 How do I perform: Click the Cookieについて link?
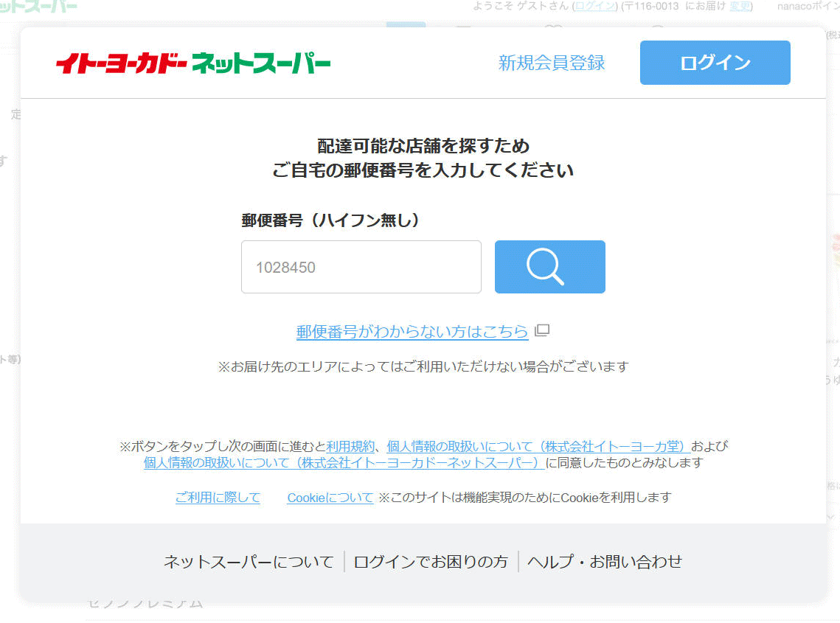(x=330, y=498)
